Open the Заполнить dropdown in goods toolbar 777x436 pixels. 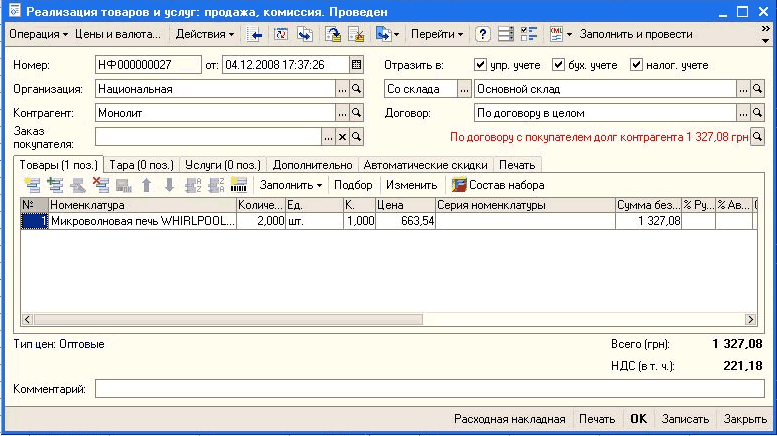pos(291,185)
